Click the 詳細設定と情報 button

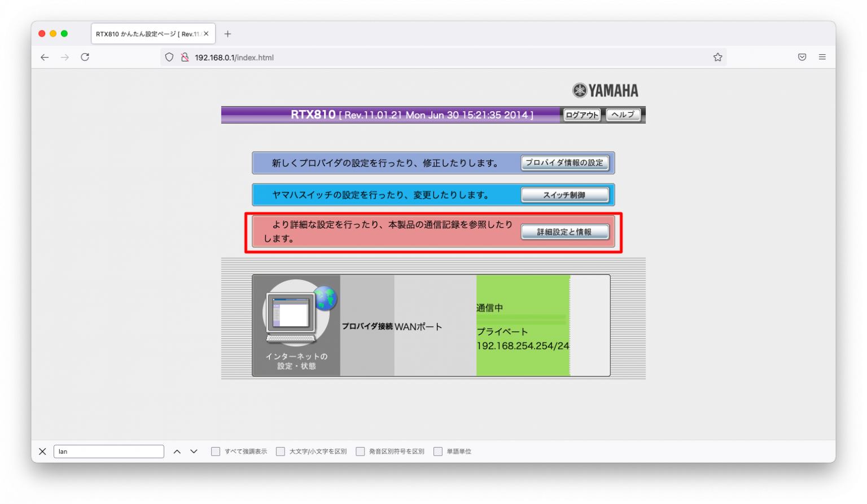click(x=564, y=231)
